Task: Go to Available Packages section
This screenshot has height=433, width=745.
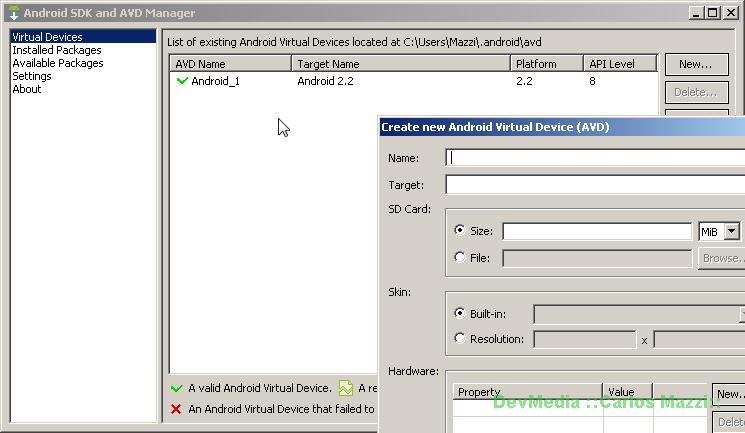Action: click(x=57, y=63)
